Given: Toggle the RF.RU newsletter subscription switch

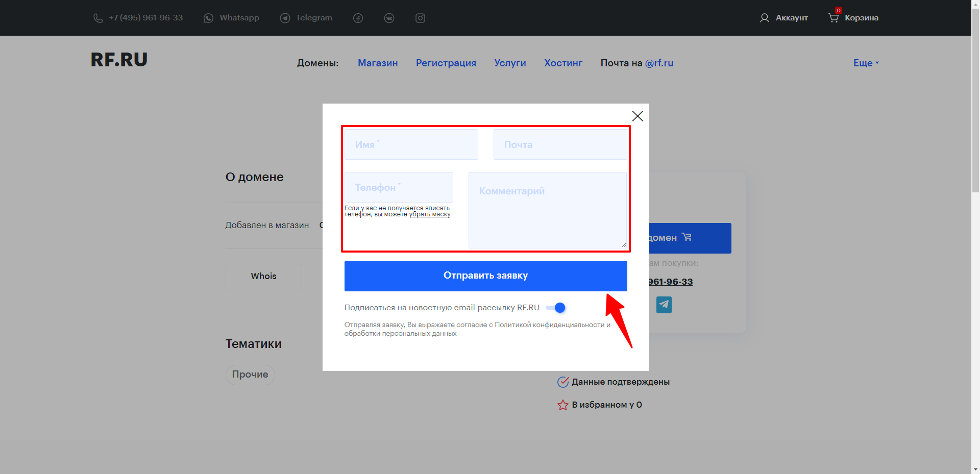Looking at the screenshot, I should (x=556, y=308).
